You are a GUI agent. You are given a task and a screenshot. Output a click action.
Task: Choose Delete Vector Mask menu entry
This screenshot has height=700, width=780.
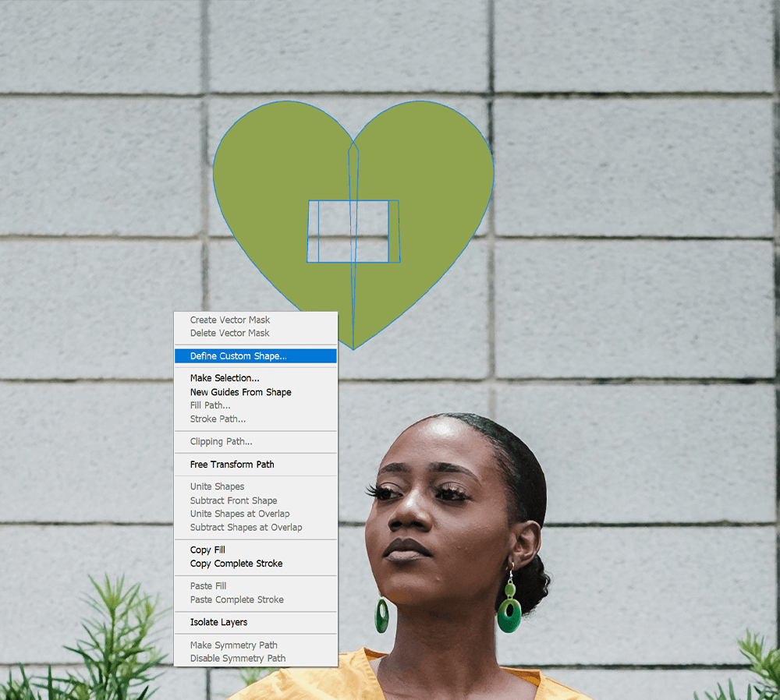point(256,333)
